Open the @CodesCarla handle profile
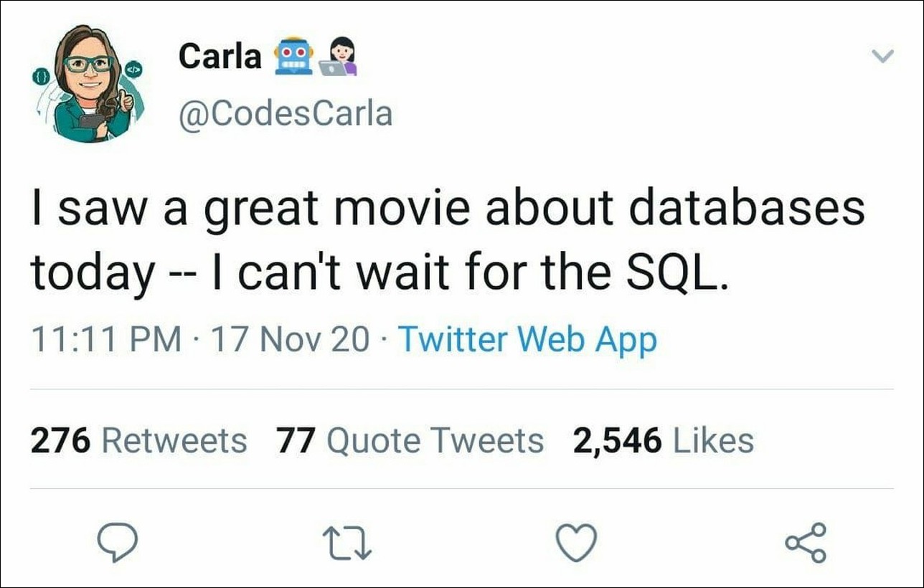The image size is (924, 588). click(285, 113)
